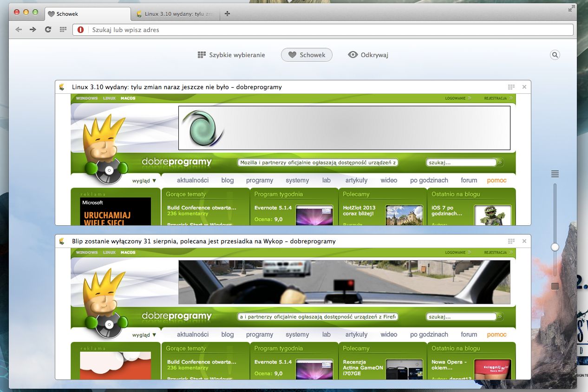Click the dobreprogramy favicon of Blip item
Image resolution: width=588 pixels, height=392 pixels.
click(x=62, y=241)
